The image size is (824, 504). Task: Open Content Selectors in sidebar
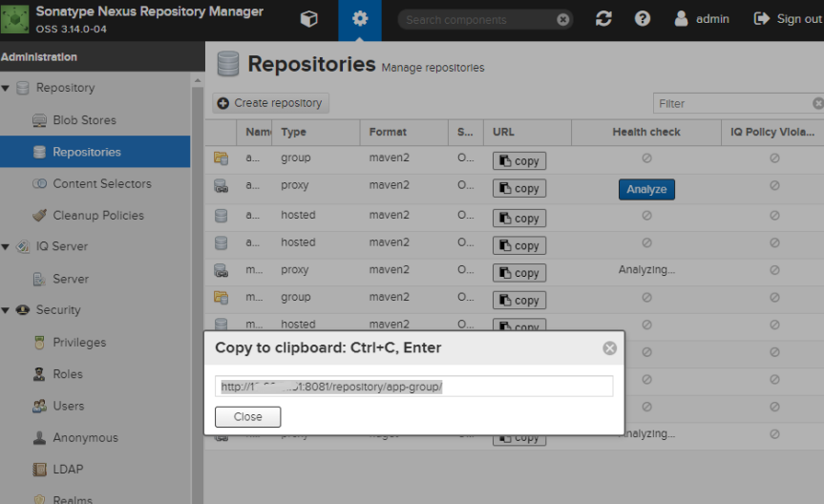[101, 183]
